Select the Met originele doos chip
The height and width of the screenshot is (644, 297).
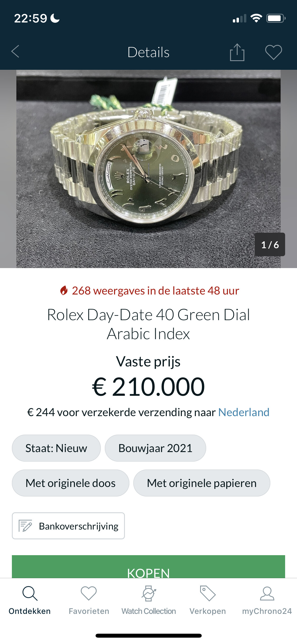tap(70, 483)
